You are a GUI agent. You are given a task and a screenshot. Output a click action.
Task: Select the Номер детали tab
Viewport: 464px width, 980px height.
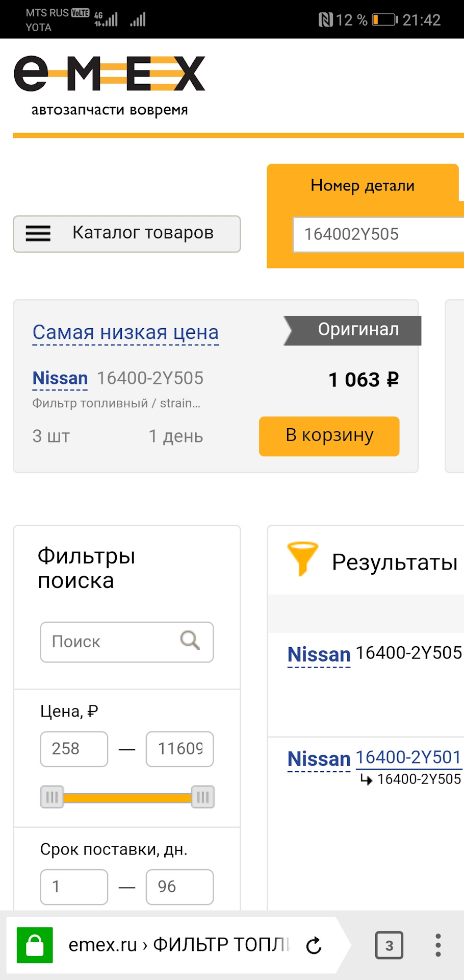point(363,185)
